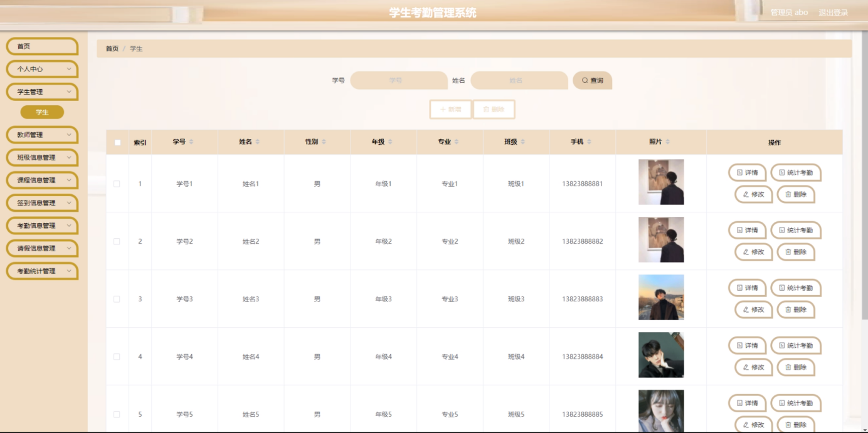Focus the 学号 search input
Viewport: 868px width, 433px height.
(x=399, y=80)
